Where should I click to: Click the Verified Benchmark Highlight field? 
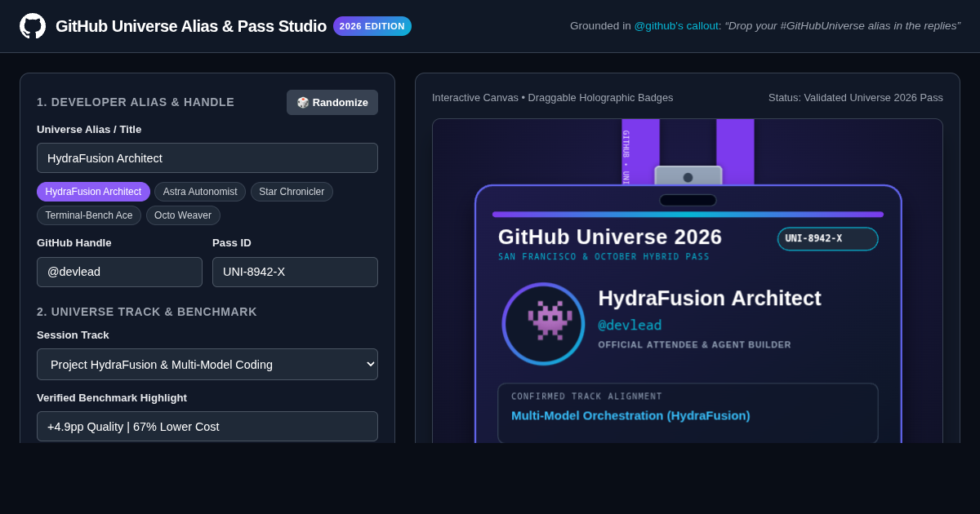click(x=207, y=427)
